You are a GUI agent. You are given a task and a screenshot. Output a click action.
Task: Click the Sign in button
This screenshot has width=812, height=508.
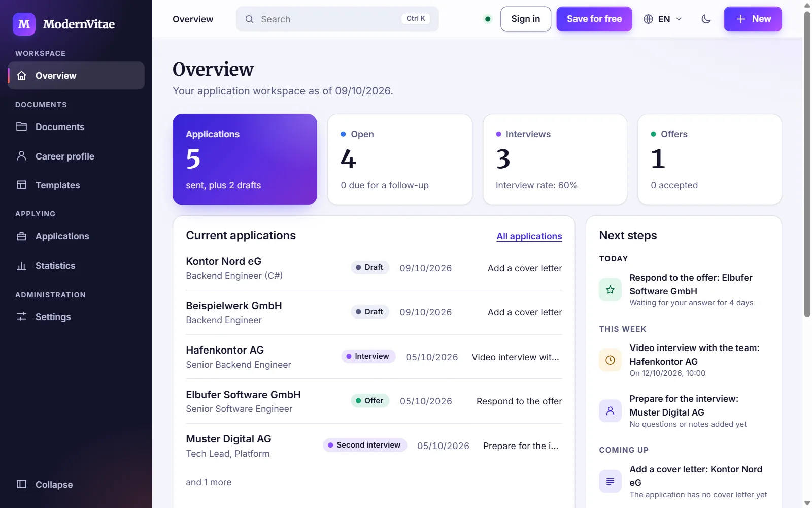point(525,19)
